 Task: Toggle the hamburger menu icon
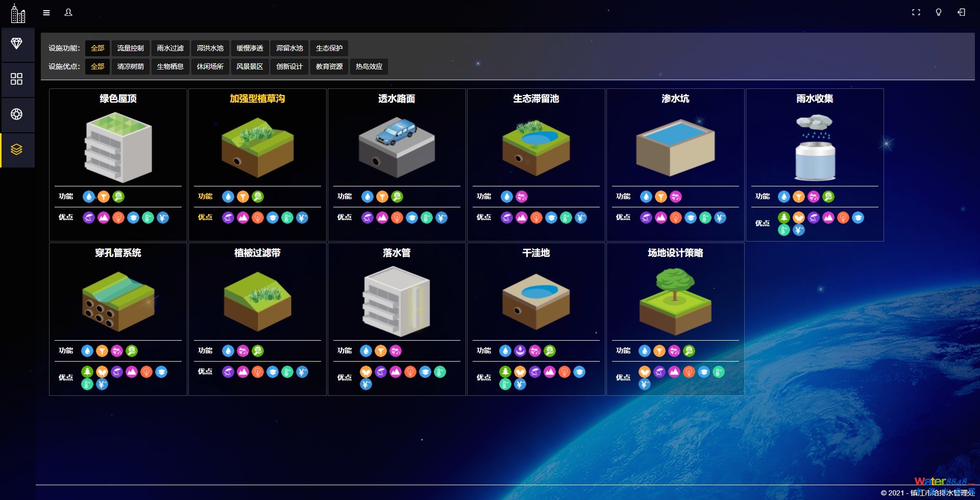pyautogui.click(x=46, y=13)
